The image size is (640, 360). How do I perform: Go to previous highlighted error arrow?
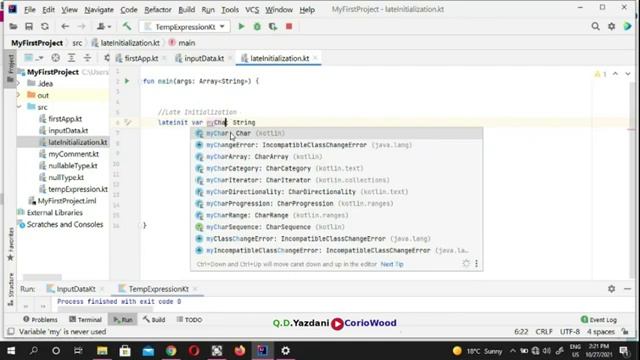coord(616,74)
